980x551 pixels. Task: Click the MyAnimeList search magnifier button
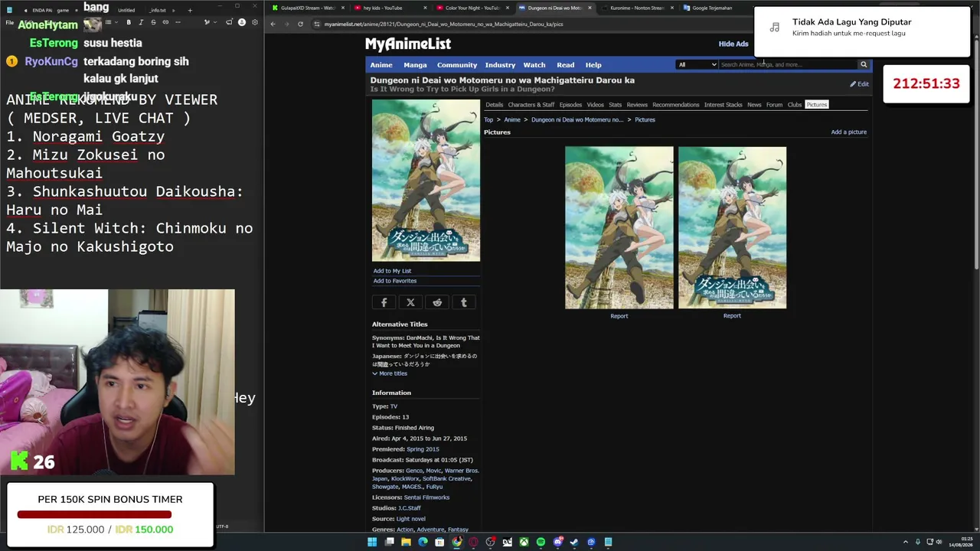click(x=864, y=64)
